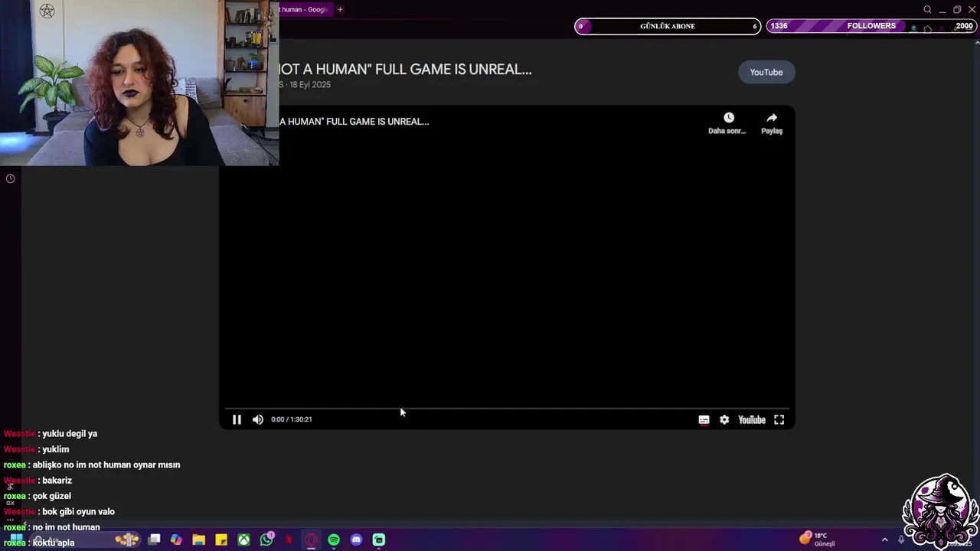
Task: Toggle subtitles on the video player
Action: [x=704, y=419]
